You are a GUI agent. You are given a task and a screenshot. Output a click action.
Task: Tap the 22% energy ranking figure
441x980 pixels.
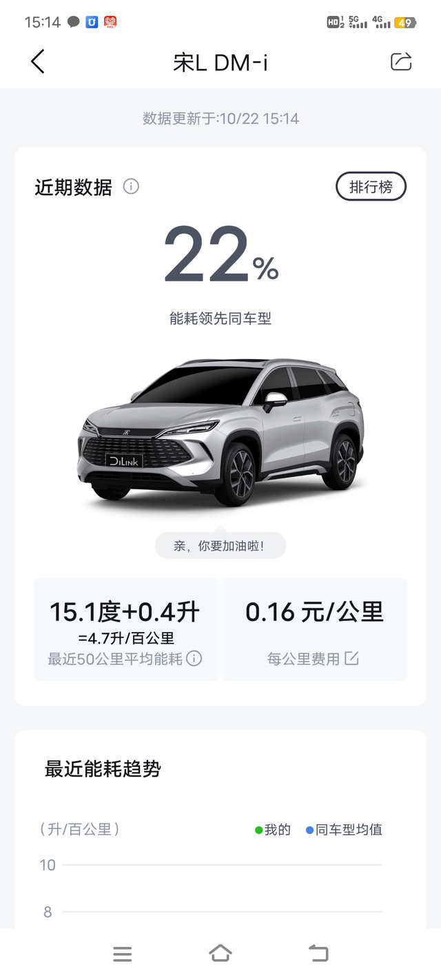[220, 255]
